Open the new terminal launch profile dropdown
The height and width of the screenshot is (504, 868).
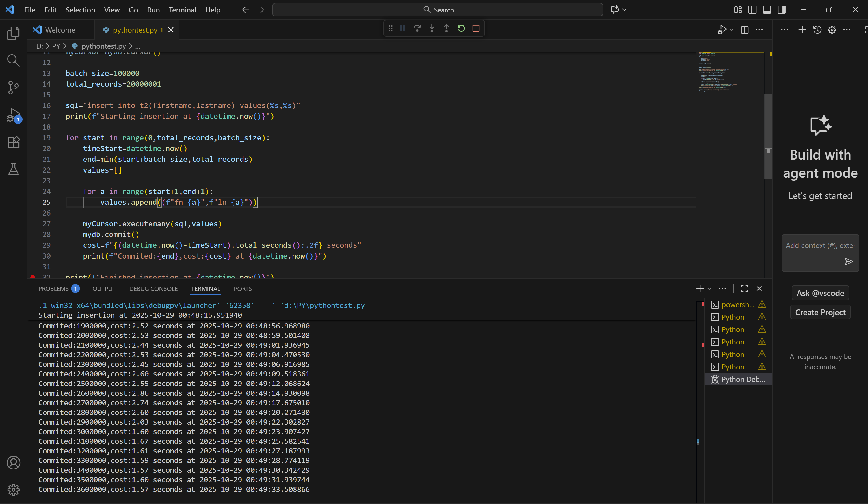(x=709, y=289)
